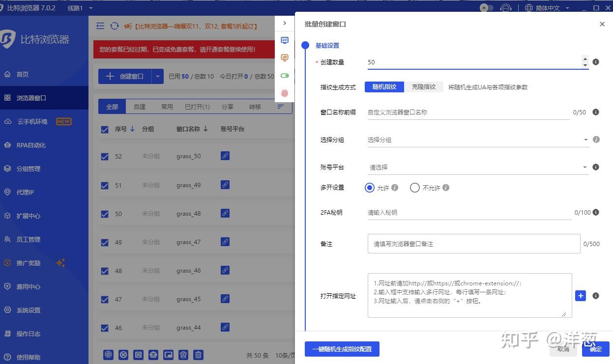Click the 确定 confirm button
This screenshot has height=364, width=613.
tap(595, 349)
